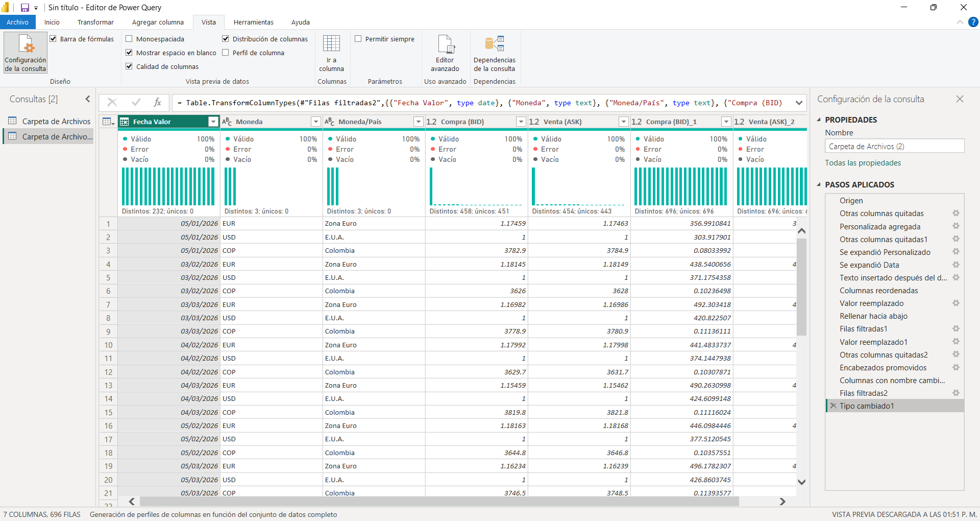Delete the Tipo cambiado1 step via X icon
The image size is (980, 521).
pyautogui.click(x=833, y=406)
